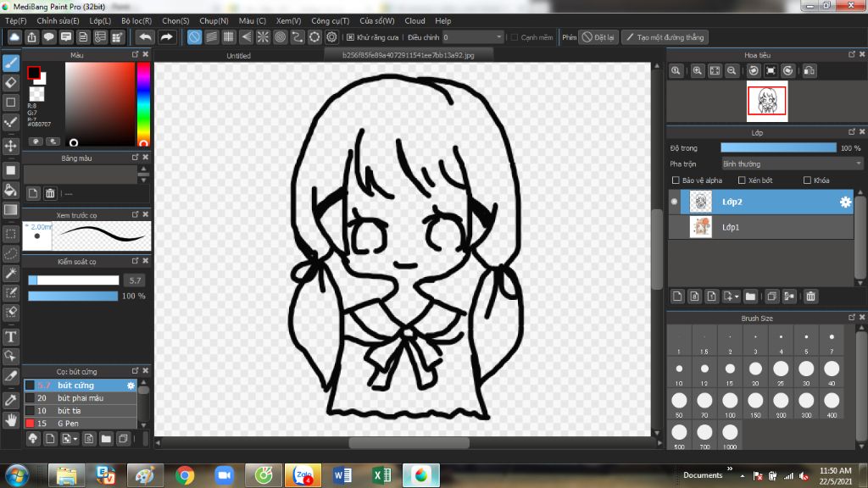Open Google Chrome from the taskbar
The height and width of the screenshot is (488, 868).
pos(184,475)
